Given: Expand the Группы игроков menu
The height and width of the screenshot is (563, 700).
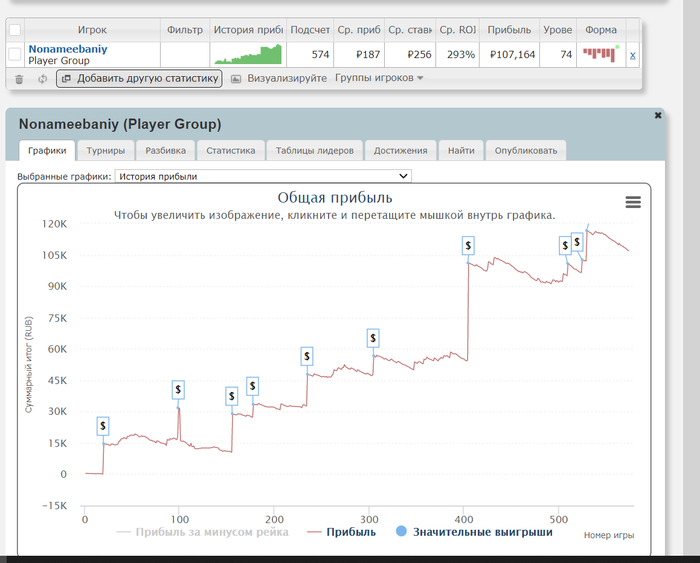Looking at the screenshot, I should [379, 78].
